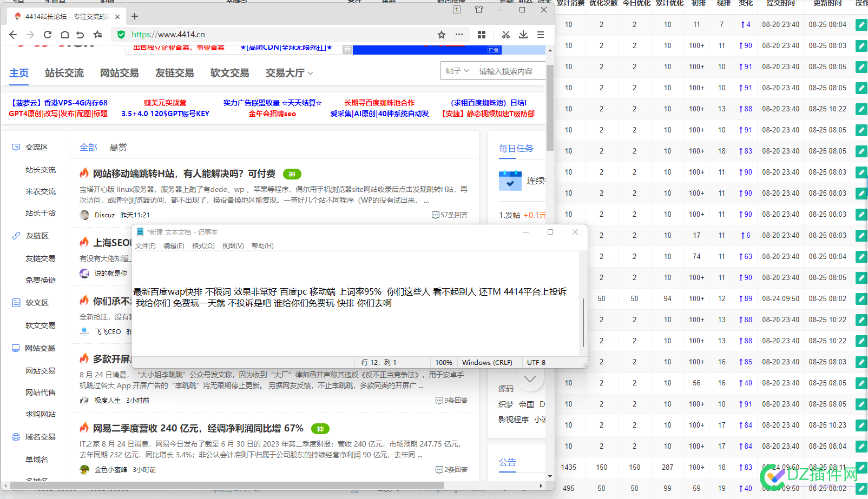Click the daily sign-in calendar icon
Screen dimensions: 868x499
tap(510, 181)
